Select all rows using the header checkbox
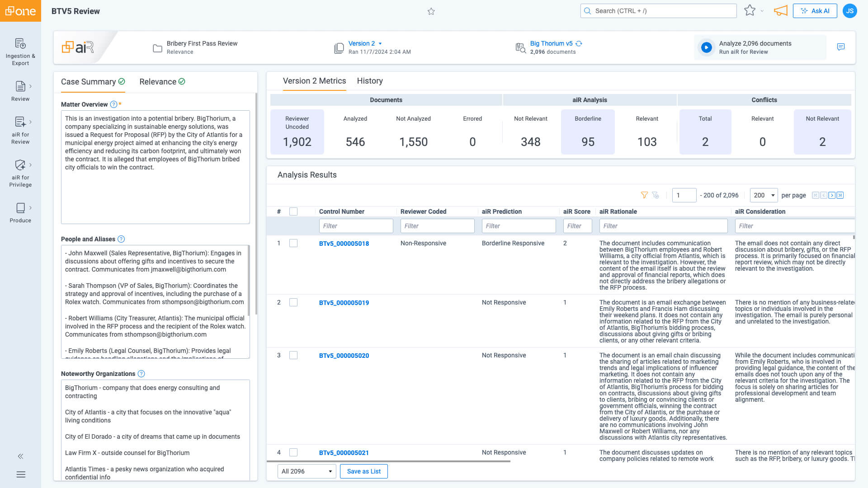 click(293, 211)
